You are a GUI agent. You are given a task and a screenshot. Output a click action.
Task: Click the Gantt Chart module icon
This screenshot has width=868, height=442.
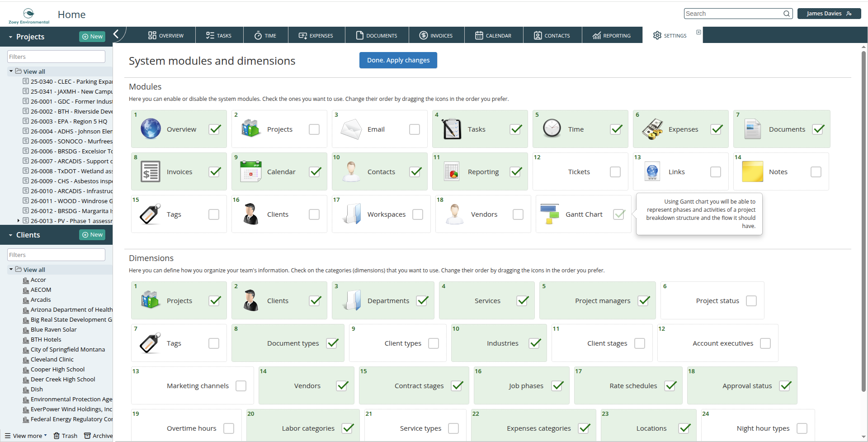pyautogui.click(x=550, y=214)
